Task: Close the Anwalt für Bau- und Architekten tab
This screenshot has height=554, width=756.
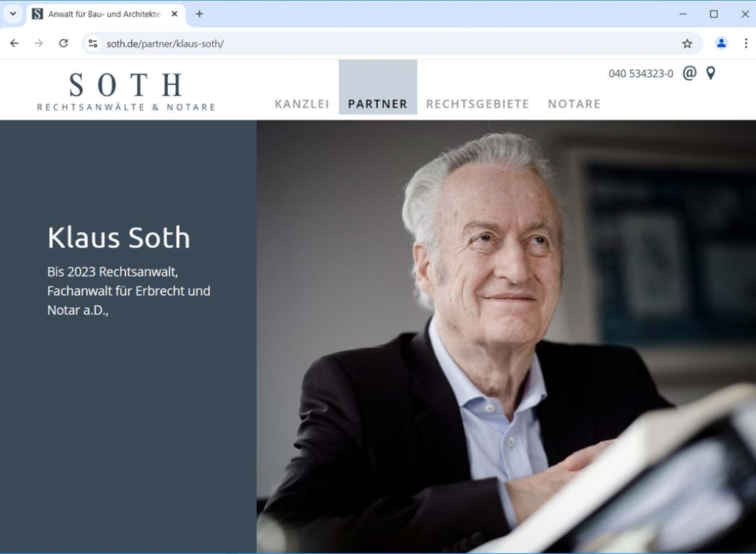Action: tap(175, 14)
